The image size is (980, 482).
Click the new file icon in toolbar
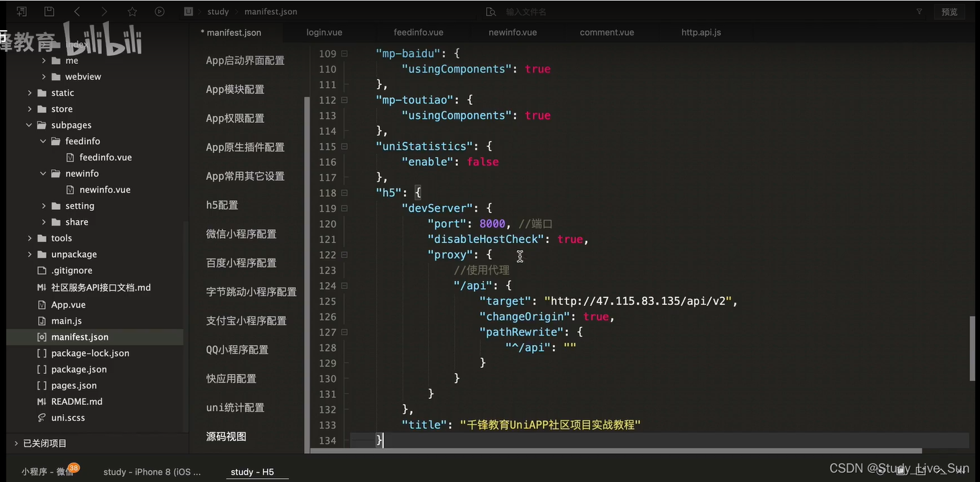pos(22,11)
